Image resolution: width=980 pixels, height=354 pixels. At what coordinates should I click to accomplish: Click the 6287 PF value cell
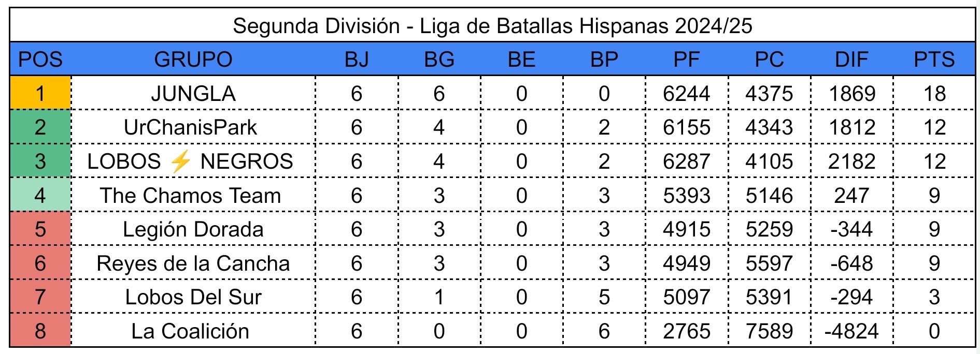(x=686, y=161)
